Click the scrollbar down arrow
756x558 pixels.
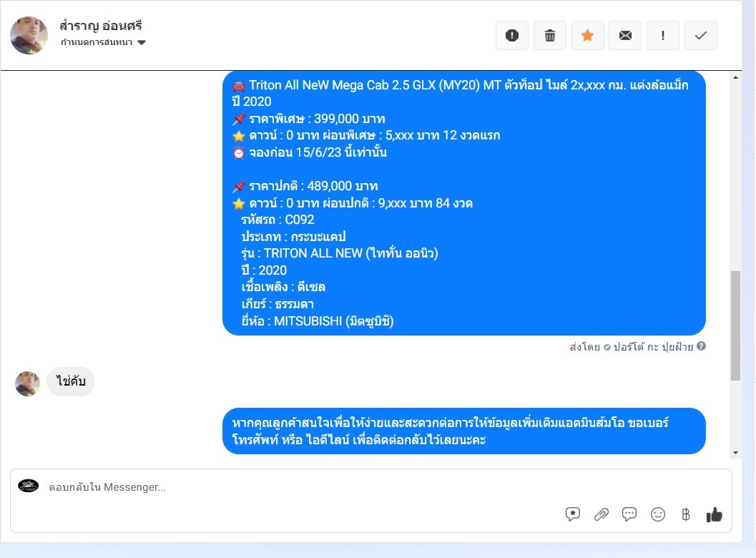coord(735,452)
